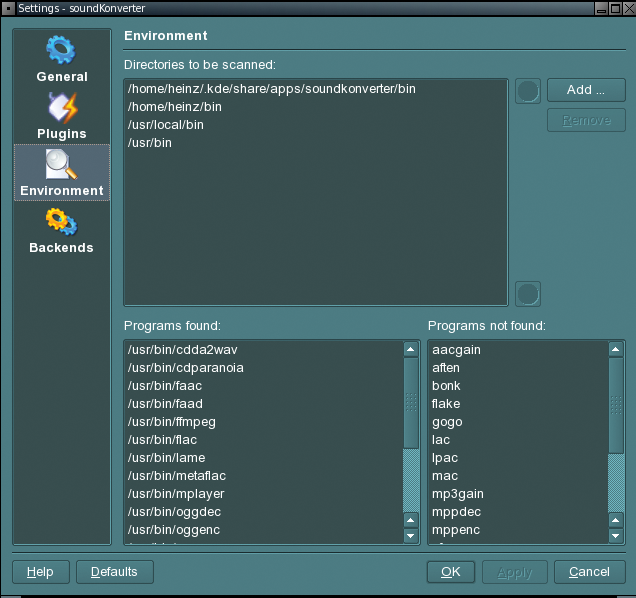This screenshot has height=598, width=636.
Task: Select /usr/bin/flac in Programs found
Action: (264, 440)
